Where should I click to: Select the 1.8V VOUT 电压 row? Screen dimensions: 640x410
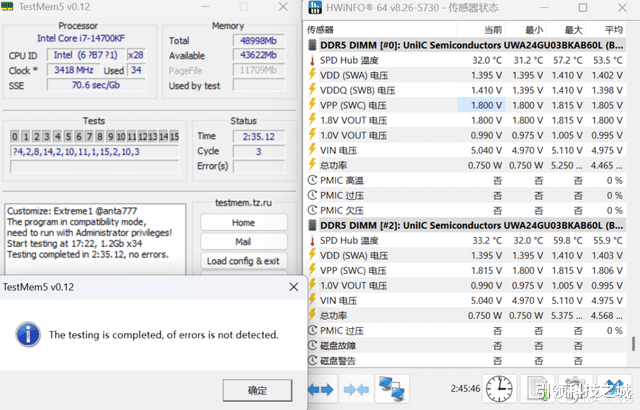point(466,120)
